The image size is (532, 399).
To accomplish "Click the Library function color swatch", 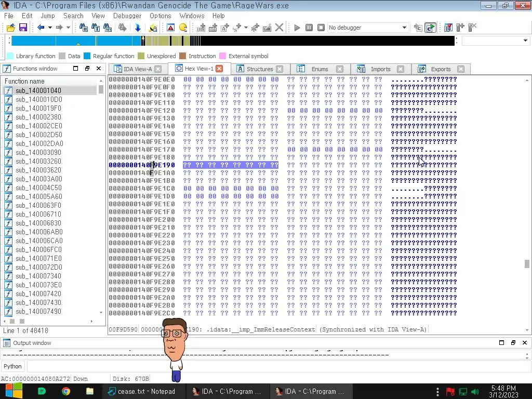I will (x=10, y=56).
